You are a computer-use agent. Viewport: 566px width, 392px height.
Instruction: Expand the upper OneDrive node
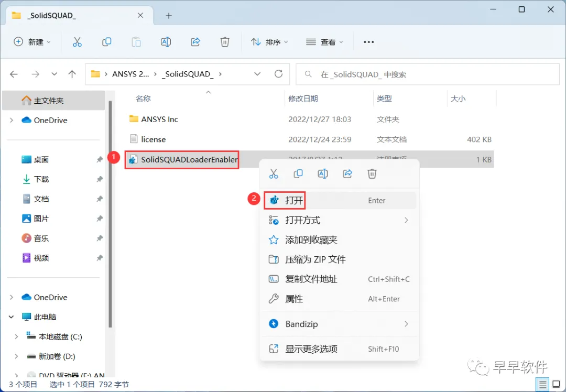(x=12, y=120)
